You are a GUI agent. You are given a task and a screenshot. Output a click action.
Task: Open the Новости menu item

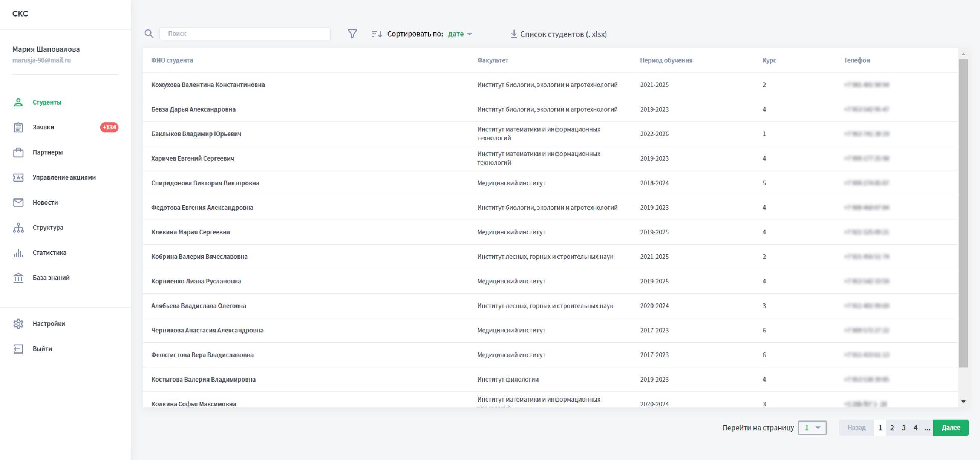(x=45, y=203)
